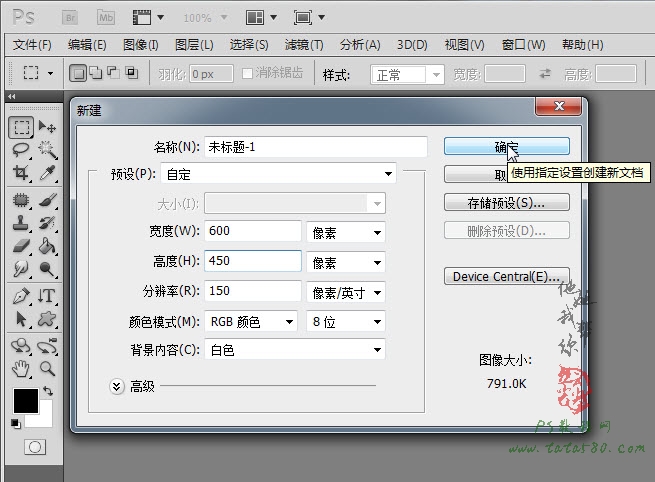Open the 100% zoom level dropdown
The height and width of the screenshot is (482, 655).
pos(224,18)
